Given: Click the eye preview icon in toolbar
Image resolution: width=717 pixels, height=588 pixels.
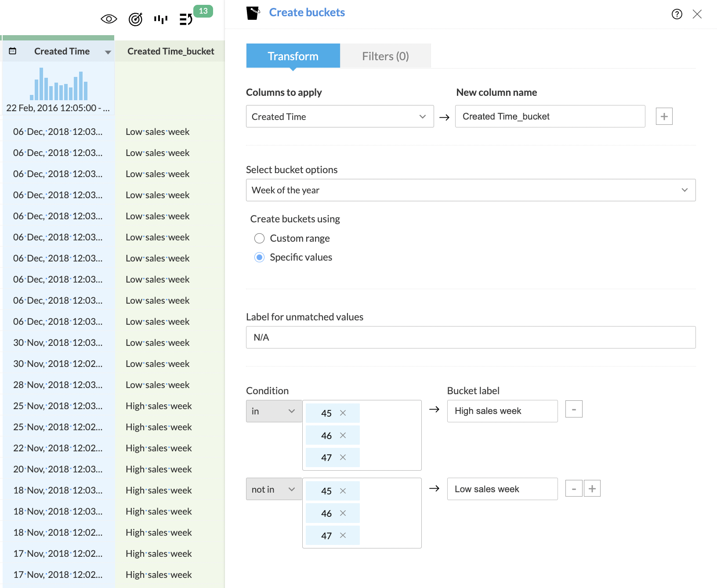Looking at the screenshot, I should [109, 19].
